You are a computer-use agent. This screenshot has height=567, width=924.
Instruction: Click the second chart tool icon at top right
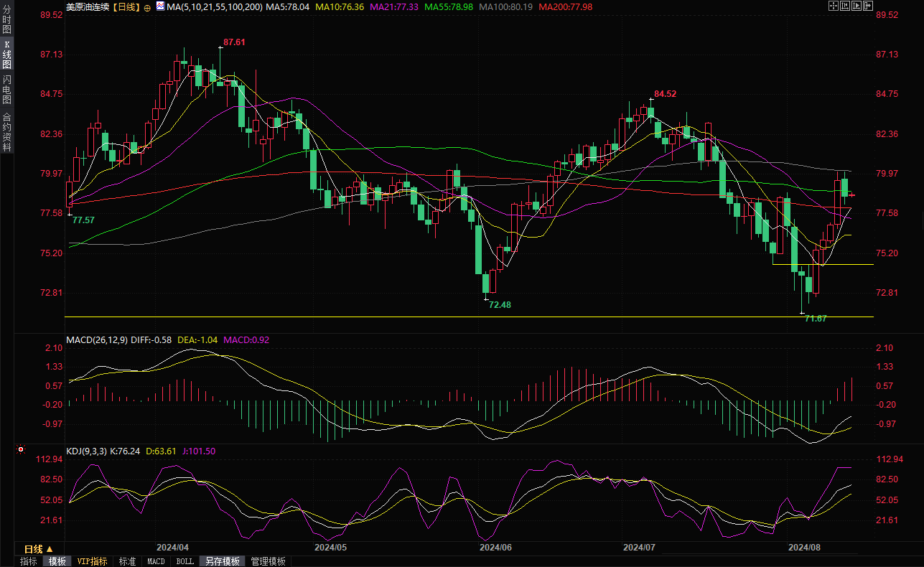click(x=845, y=6)
